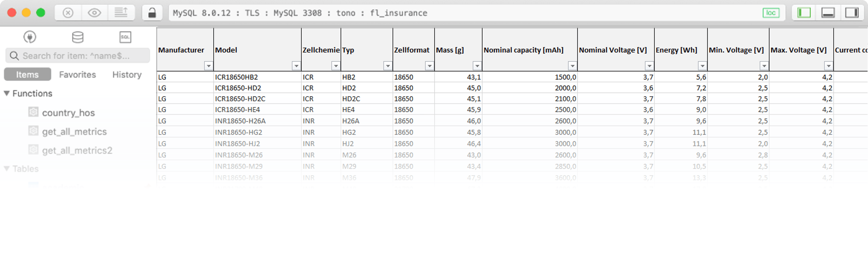Open the Manufacturer column filter dropdown
The height and width of the screenshot is (258, 868).
(x=209, y=66)
